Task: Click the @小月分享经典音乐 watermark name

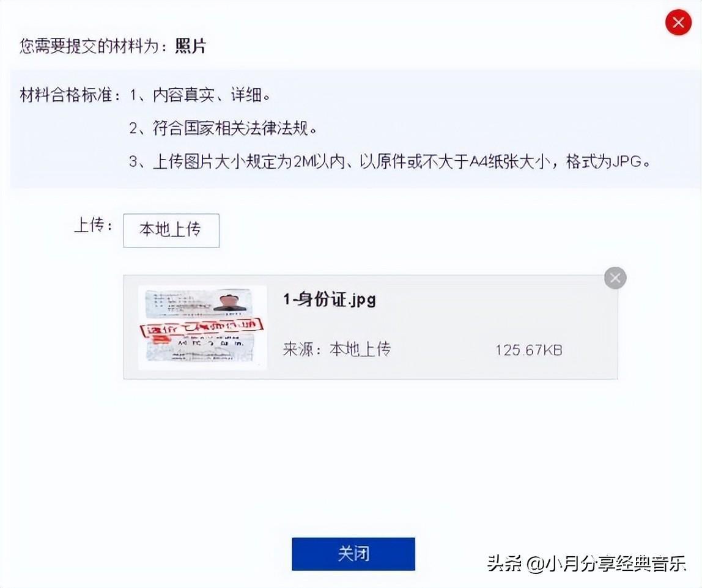Action: click(606, 563)
